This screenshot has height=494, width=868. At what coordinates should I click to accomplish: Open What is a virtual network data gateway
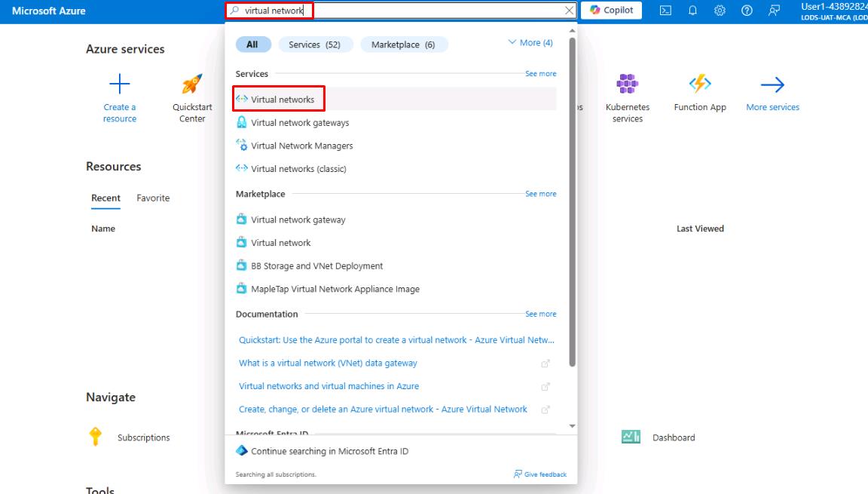pos(328,364)
